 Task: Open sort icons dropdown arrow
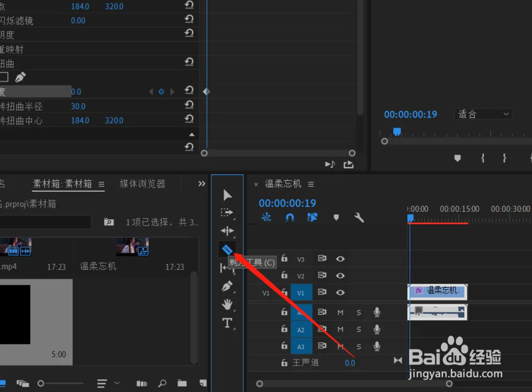tap(117, 383)
